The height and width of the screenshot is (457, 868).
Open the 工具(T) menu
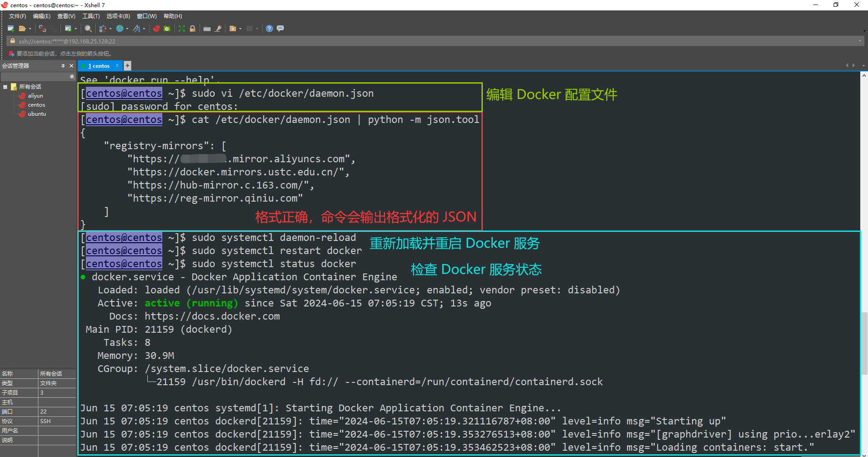91,16
